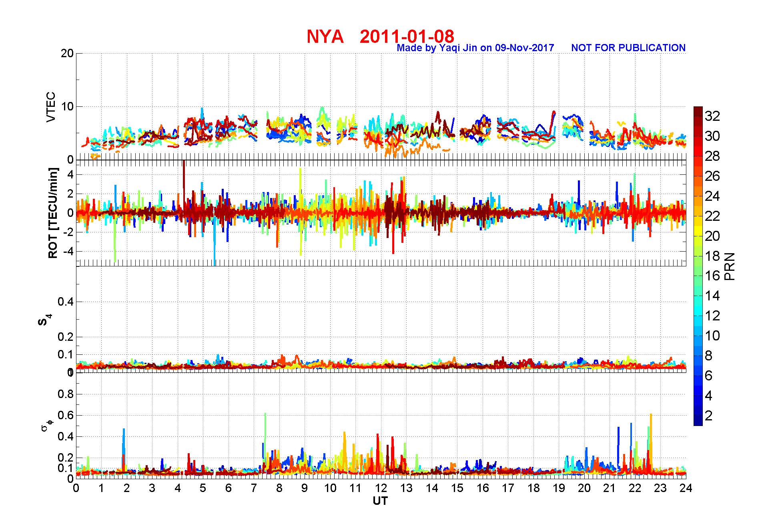
Task: Click the 'PRN' colorbar label
Action: (730, 266)
